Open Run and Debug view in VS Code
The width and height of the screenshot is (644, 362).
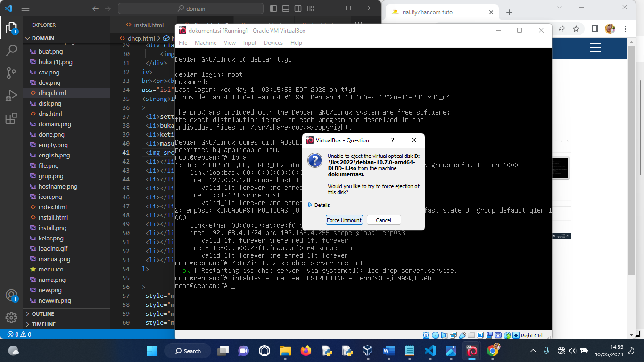tap(11, 96)
